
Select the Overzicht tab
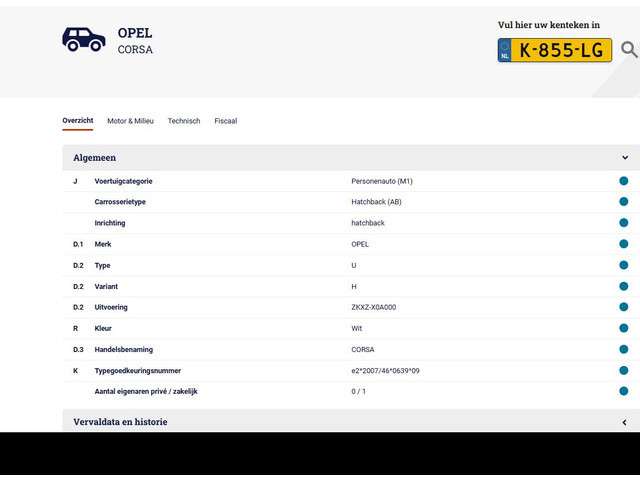77,121
